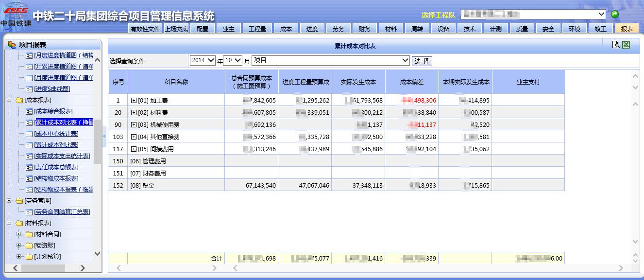Click the folder icon of 成本报表
The image size is (644, 280).
coord(19,100)
